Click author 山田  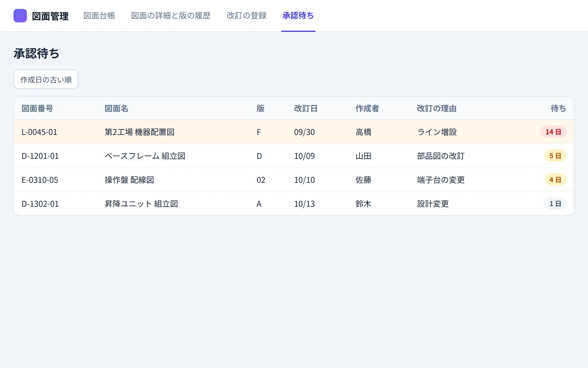click(364, 156)
